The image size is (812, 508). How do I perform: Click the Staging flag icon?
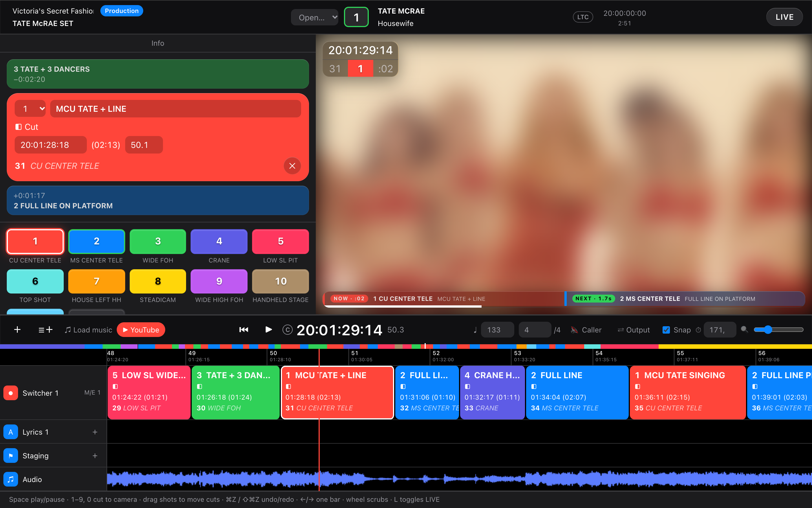click(11, 456)
